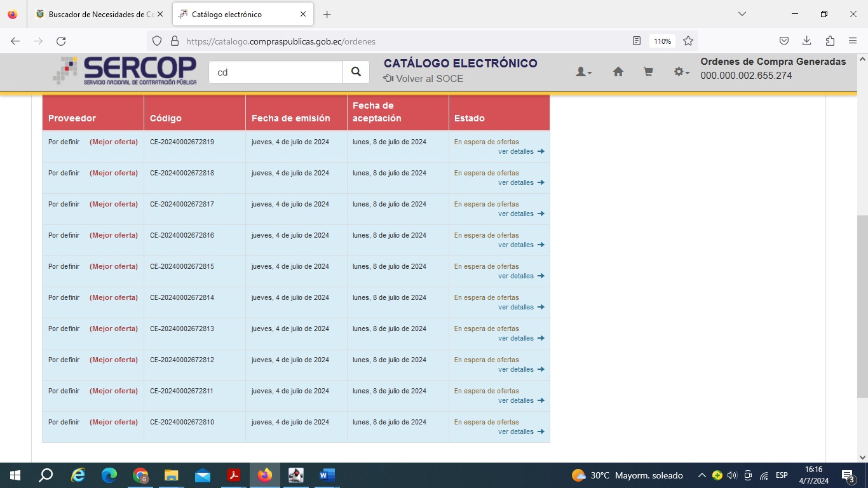Expand the list all tabs chevron

pos(742,14)
